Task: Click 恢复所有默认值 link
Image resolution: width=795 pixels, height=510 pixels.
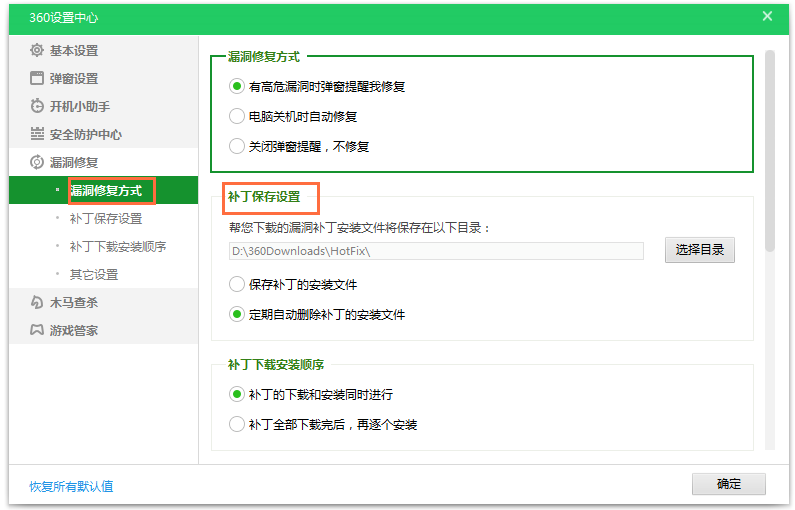Action: pos(71,486)
